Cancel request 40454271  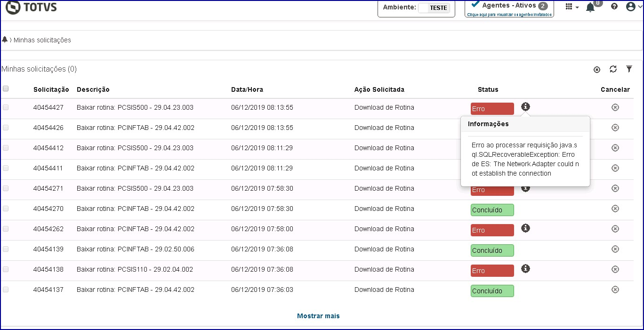point(615,188)
